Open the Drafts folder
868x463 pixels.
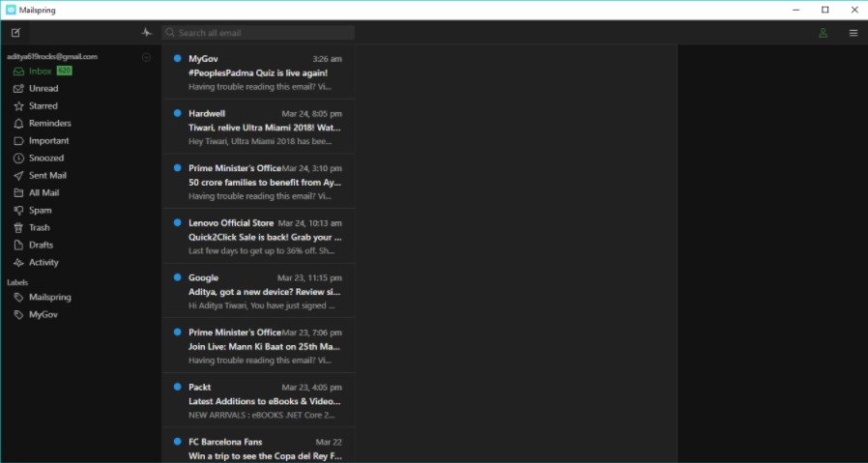(x=41, y=246)
